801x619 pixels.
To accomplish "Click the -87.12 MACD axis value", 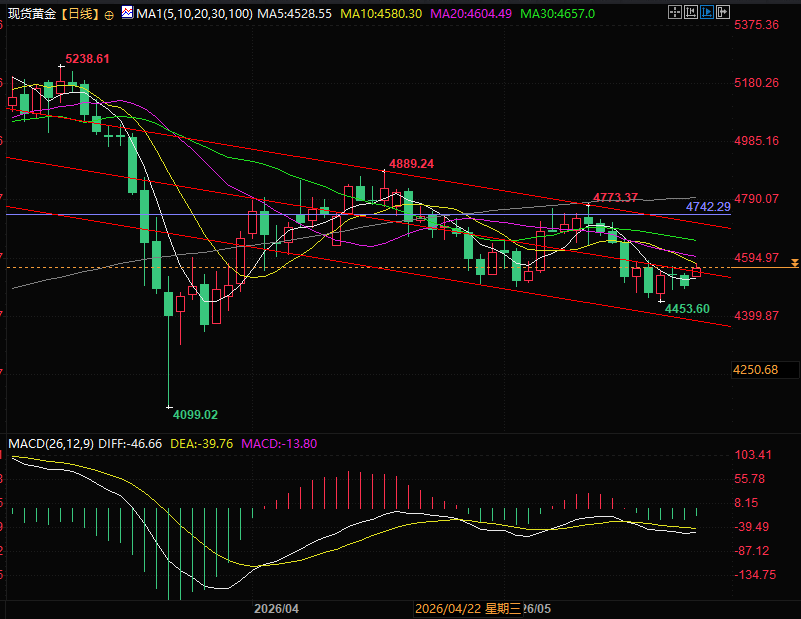I will 751,551.
